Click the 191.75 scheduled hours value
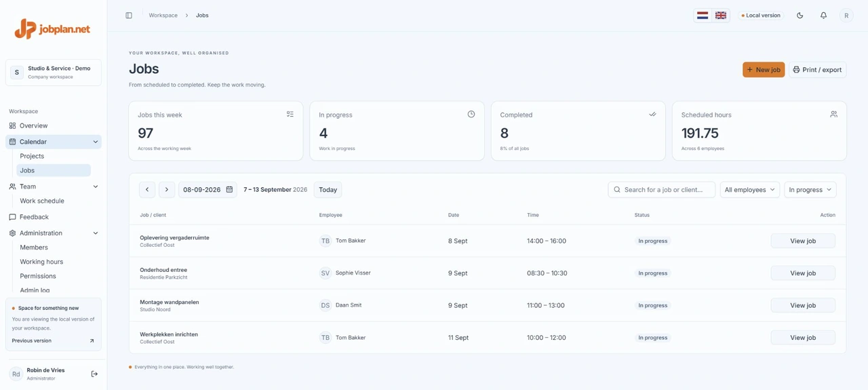Screen dimensions: 868x390 click(x=700, y=134)
